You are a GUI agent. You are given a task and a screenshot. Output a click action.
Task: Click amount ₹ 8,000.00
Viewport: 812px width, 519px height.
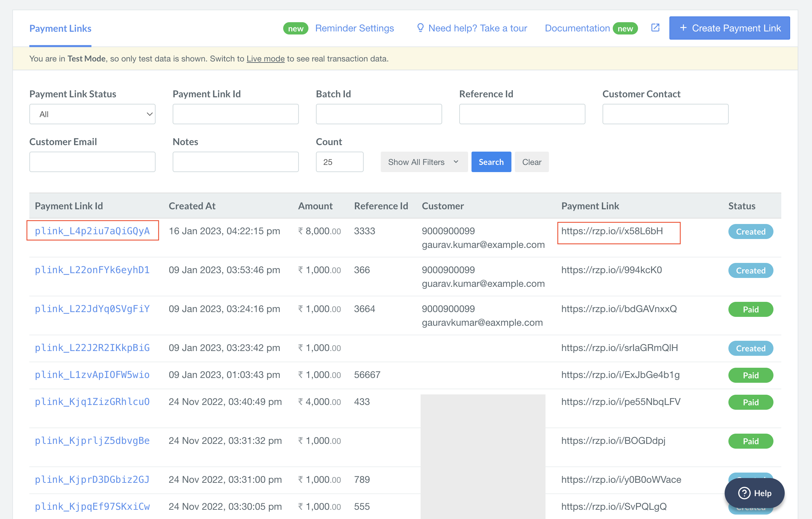click(x=319, y=231)
